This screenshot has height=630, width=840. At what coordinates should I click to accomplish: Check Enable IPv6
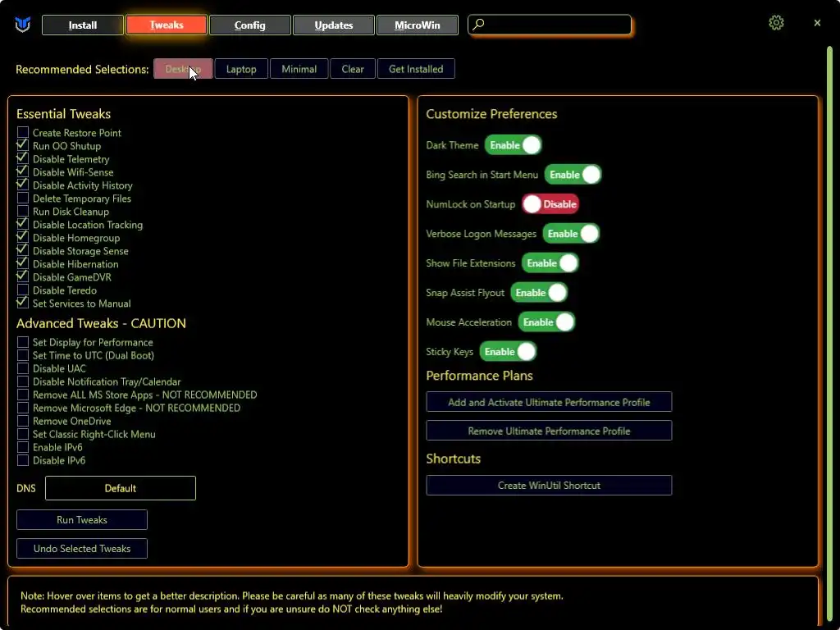point(22,447)
